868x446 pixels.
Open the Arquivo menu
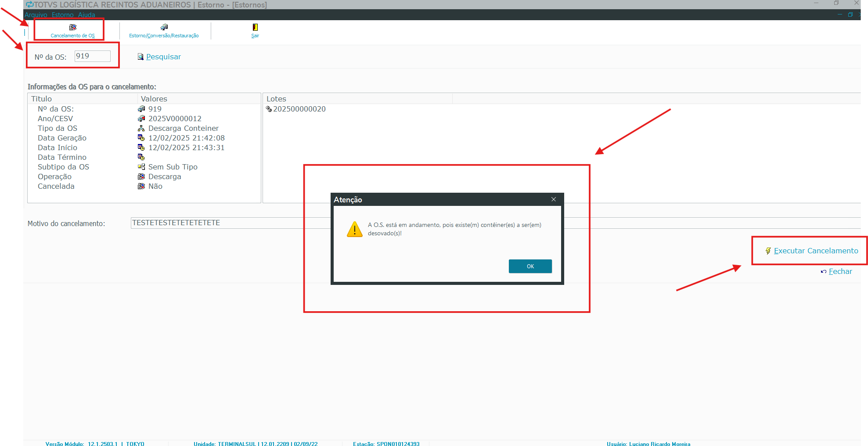pos(36,15)
